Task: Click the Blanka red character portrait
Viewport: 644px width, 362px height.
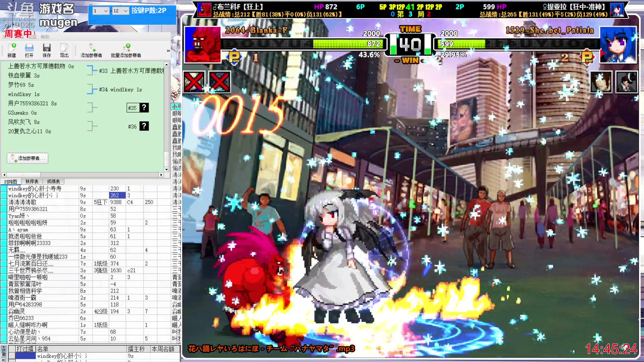Action: [203, 45]
